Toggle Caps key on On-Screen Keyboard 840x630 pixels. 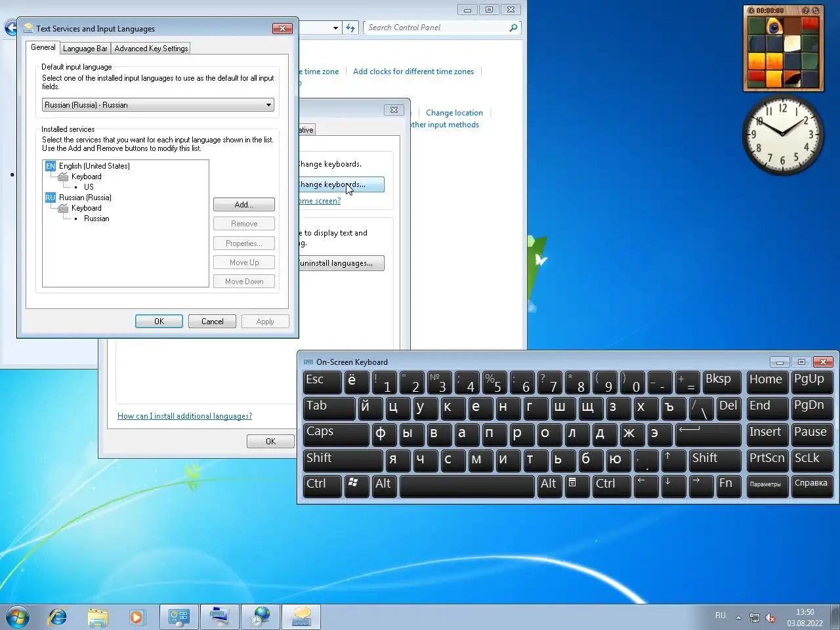(x=335, y=434)
